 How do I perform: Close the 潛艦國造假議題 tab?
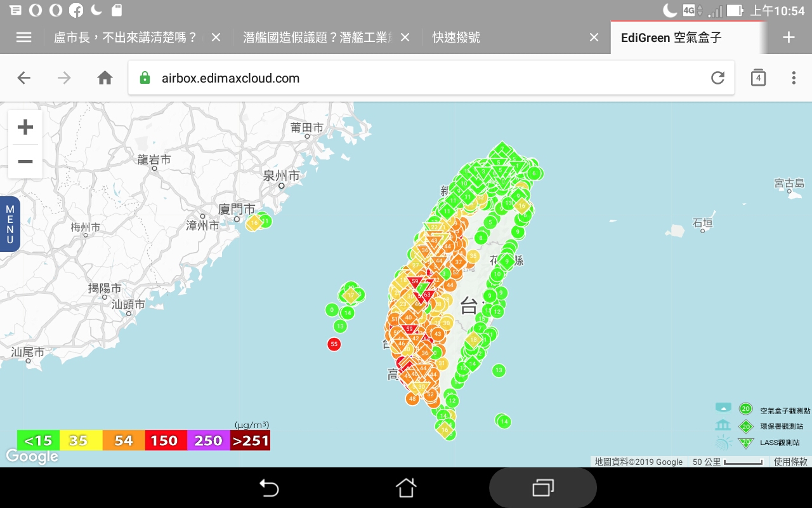405,37
